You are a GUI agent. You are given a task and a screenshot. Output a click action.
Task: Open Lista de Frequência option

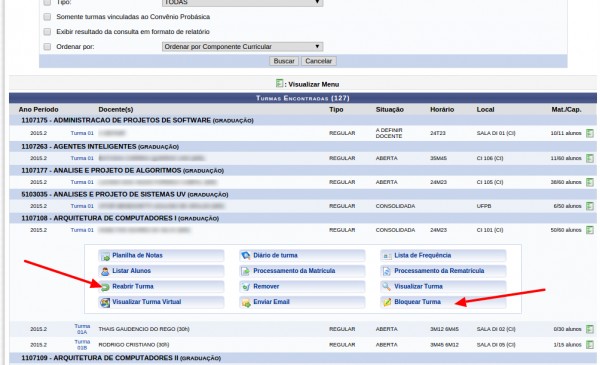point(443,255)
